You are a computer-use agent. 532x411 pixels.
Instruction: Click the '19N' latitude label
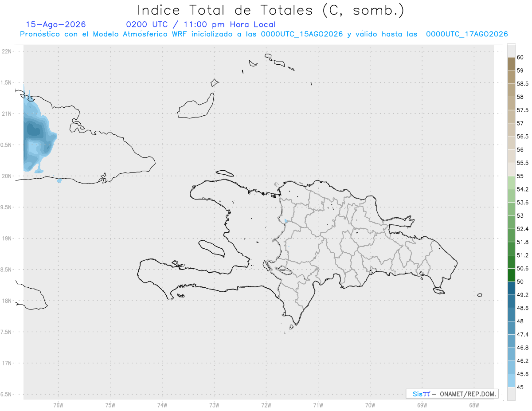click(x=7, y=239)
